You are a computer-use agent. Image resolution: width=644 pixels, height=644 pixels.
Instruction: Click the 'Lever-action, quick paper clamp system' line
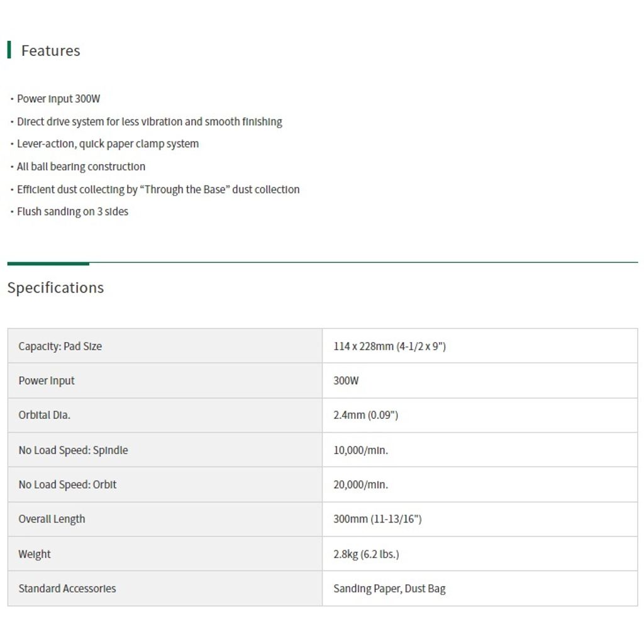[x=108, y=144]
